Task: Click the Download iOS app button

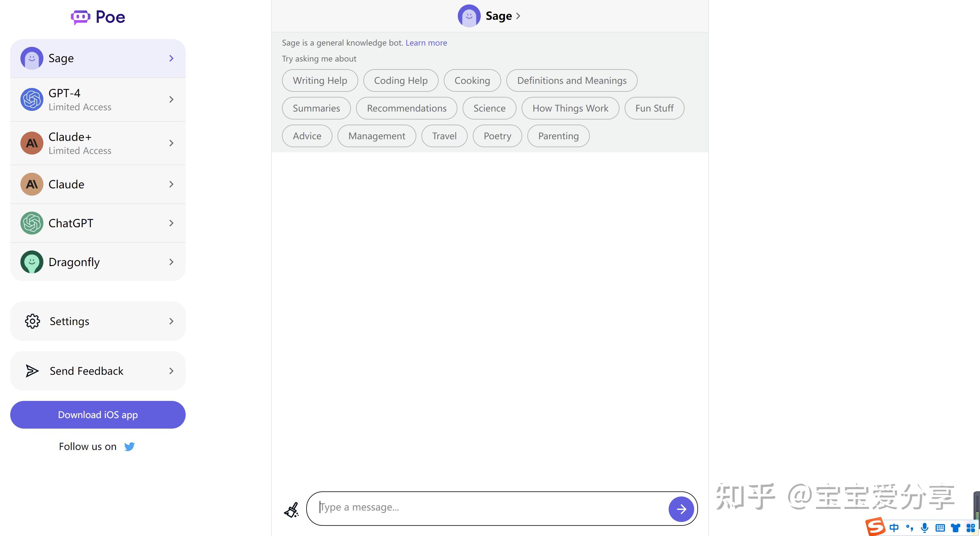Action: pyautogui.click(x=98, y=415)
